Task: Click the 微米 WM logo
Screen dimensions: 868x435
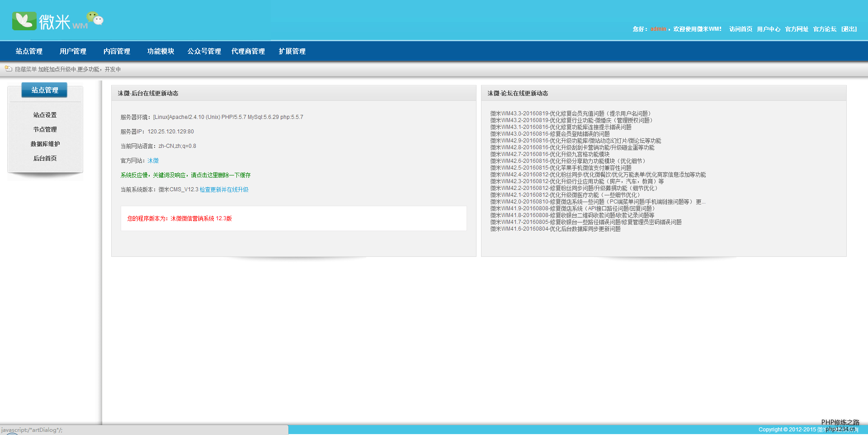Action: coord(58,21)
